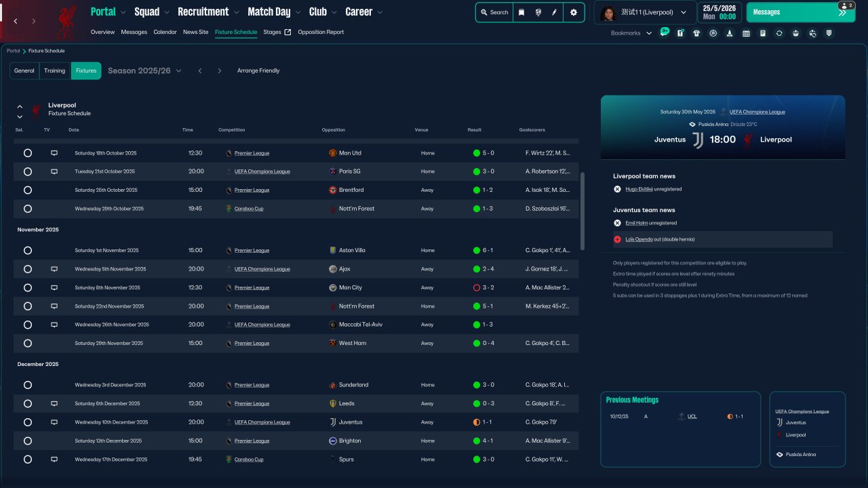This screenshot has height=488, width=868.
Task: Select the Aston Villa fixture radio button
Action: pyautogui.click(x=28, y=250)
